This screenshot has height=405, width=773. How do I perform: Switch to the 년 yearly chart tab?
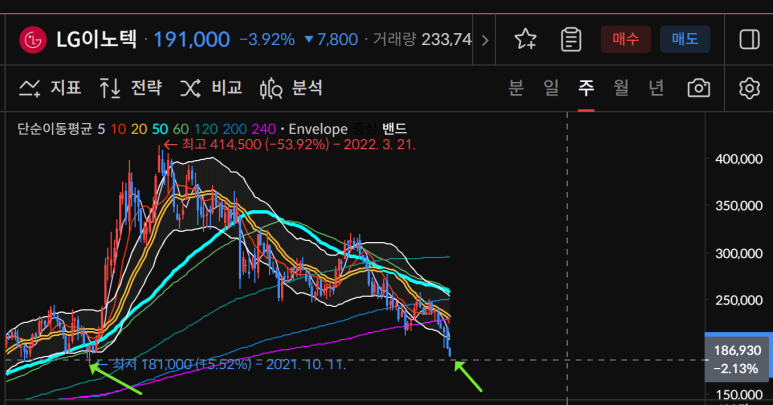coord(656,88)
